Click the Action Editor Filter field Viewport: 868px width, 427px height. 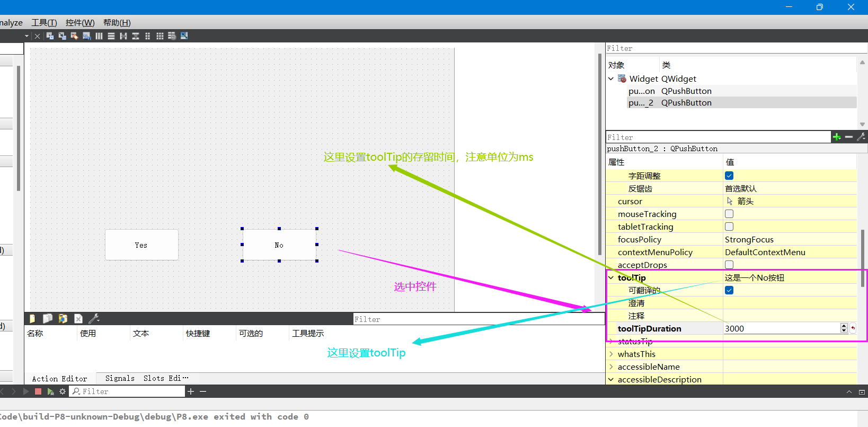click(479, 319)
